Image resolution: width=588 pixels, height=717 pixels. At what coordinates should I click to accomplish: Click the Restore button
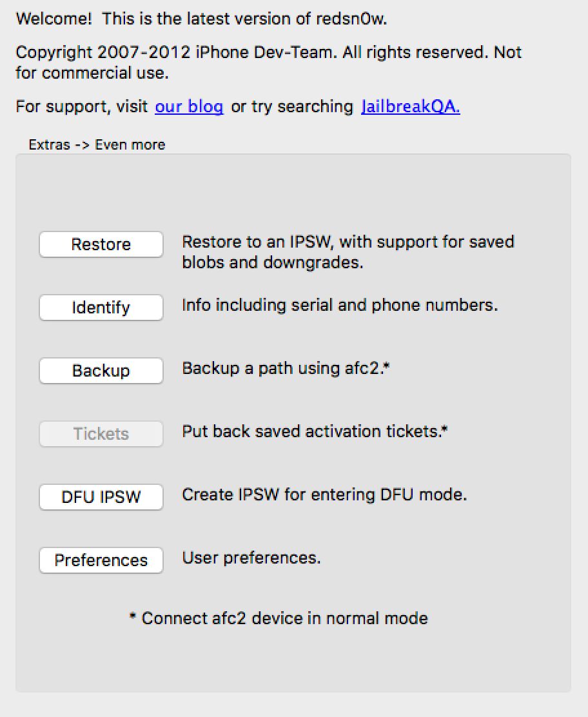point(101,244)
